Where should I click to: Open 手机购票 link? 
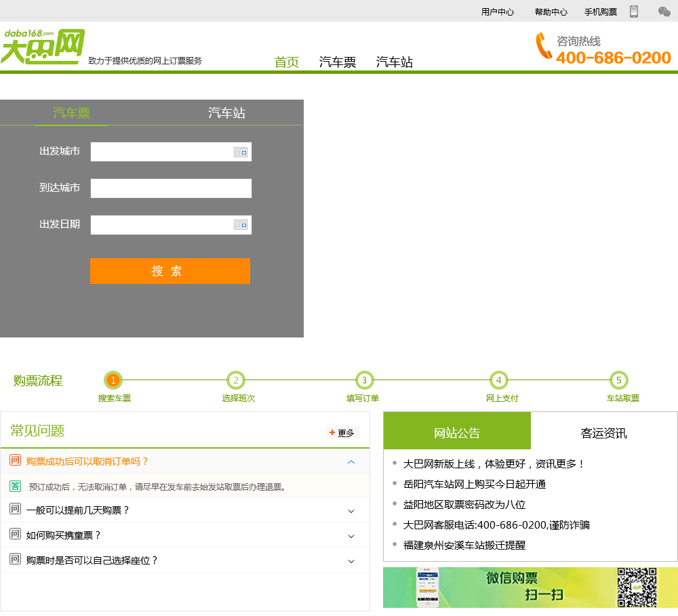pyautogui.click(x=601, y=12)
